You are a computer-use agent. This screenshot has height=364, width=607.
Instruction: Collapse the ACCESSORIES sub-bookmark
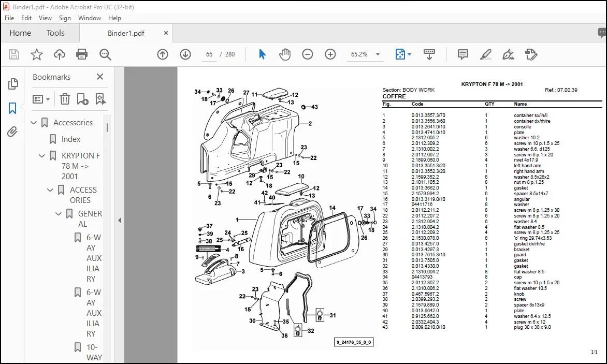pos(50,190)
